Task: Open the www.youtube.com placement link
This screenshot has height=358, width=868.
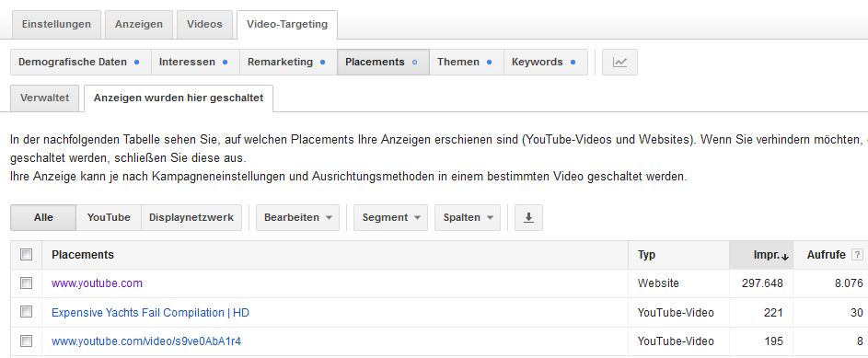Action: 97,283
